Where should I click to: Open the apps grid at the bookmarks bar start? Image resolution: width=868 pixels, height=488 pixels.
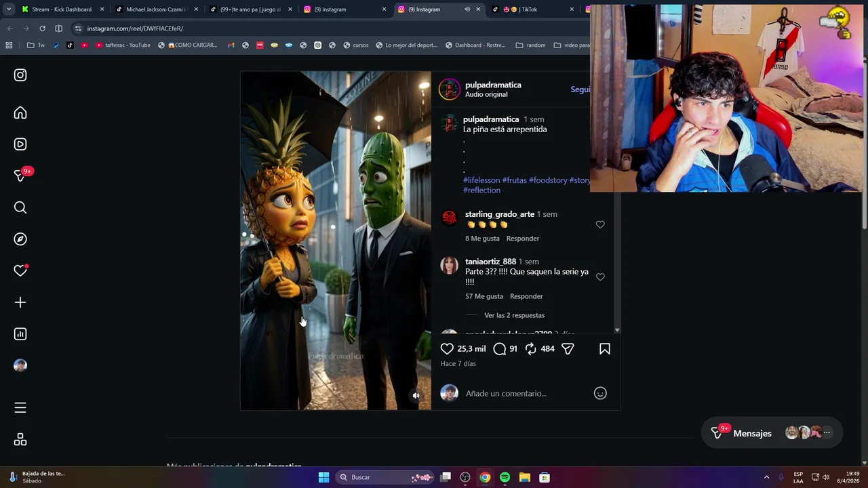(9, 45)
